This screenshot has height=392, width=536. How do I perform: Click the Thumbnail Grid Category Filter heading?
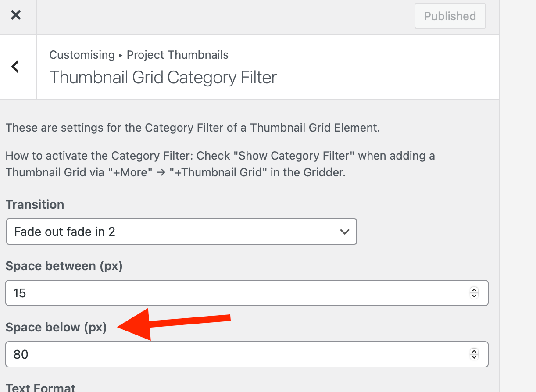[x=163, y=78]
